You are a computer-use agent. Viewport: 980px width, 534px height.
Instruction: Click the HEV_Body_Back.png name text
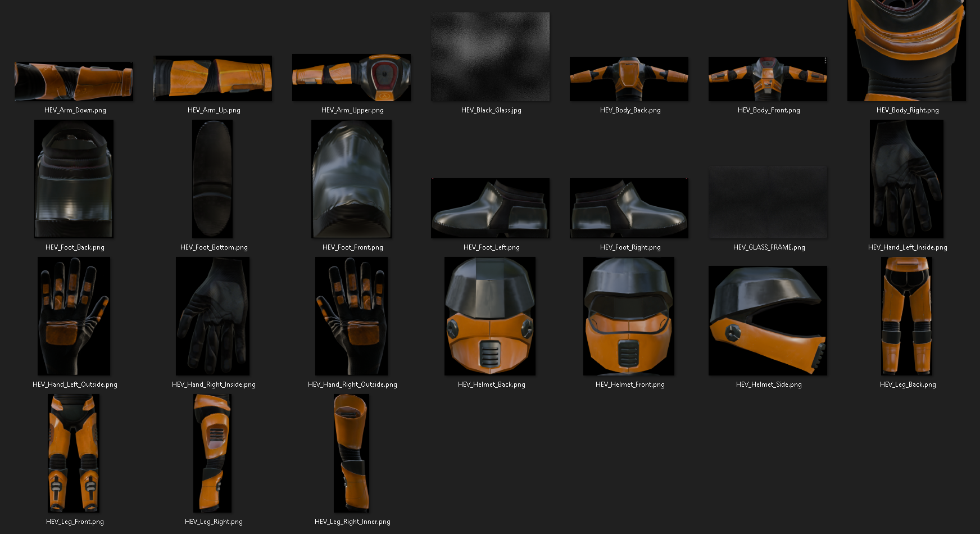[630, 110]
